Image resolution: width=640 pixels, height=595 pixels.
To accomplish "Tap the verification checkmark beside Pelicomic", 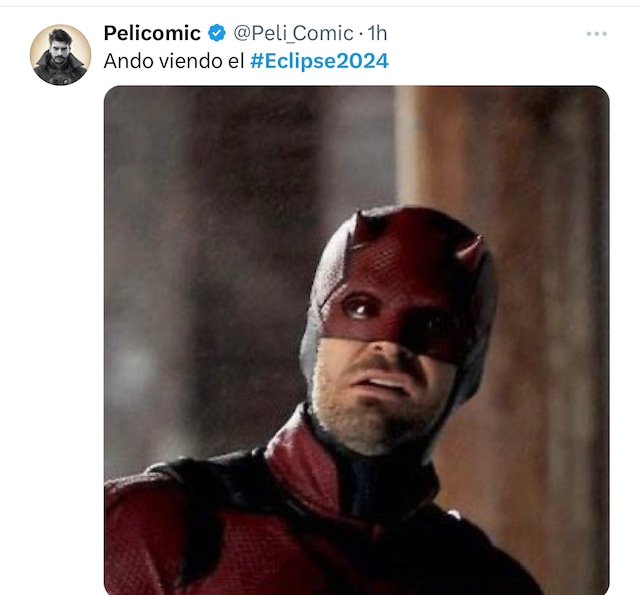I will pyautogui.click(x=216, y=34).
